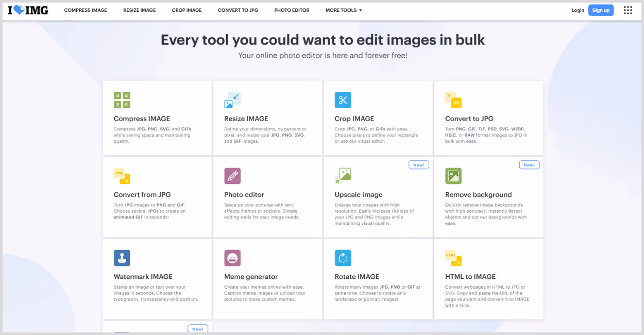The height and width of the screenshot is (335, 644).
Task: Click the Watermark IMAGE description text
Action: tap(156, 293)
